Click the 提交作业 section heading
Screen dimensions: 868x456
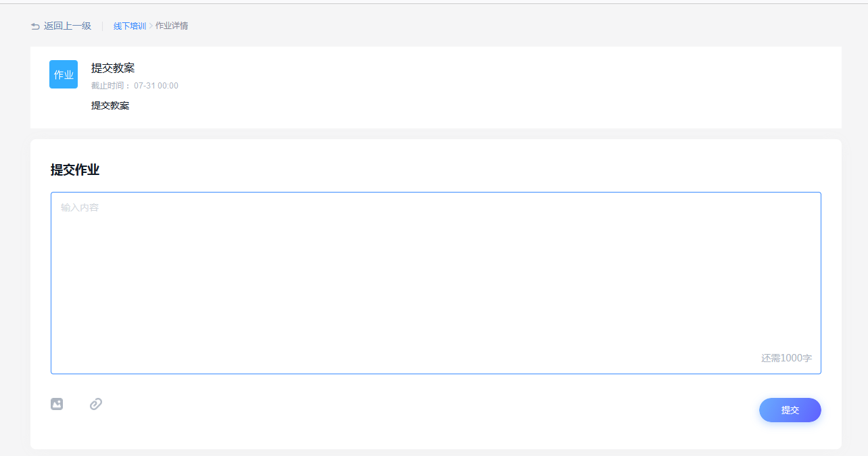[x=75, y=170]
